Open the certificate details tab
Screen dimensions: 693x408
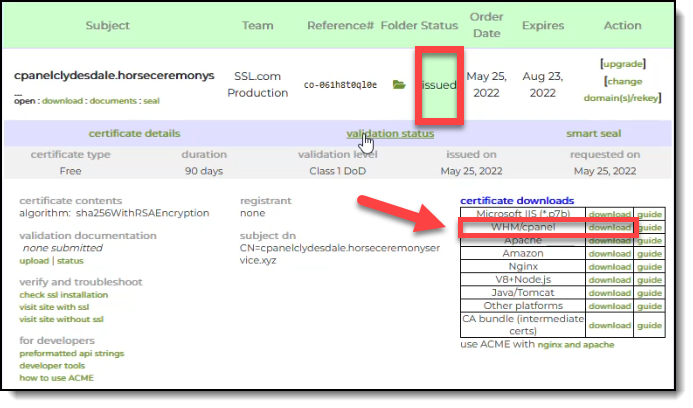coord(134,133)
